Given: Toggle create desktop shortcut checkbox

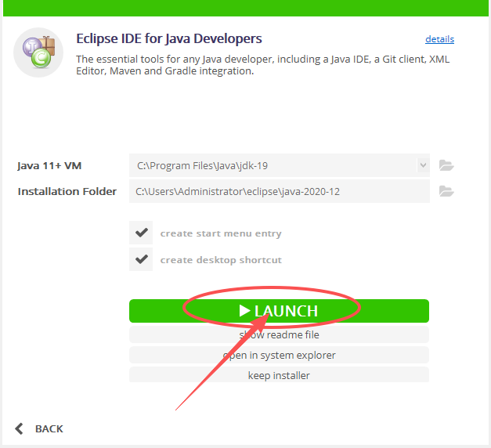Looking at the screenshot, I should point(141,259).
